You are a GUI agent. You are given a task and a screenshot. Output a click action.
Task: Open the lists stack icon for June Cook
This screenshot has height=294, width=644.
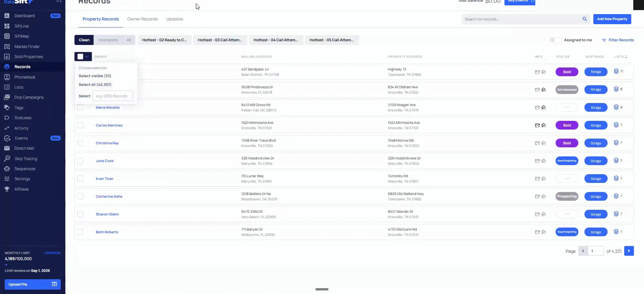616,161
